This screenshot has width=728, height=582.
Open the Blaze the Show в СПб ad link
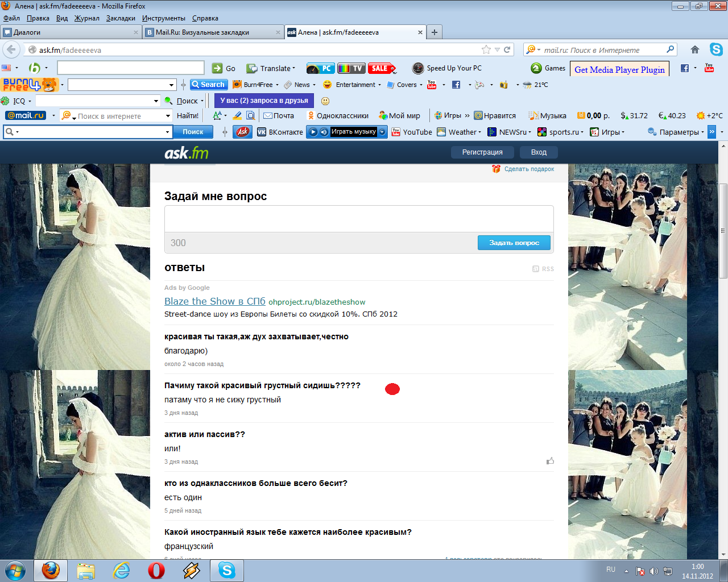pos(214,301)
